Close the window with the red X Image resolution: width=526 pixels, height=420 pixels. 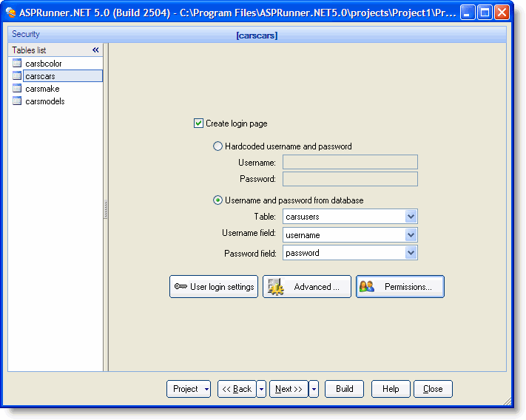[502, 13]
